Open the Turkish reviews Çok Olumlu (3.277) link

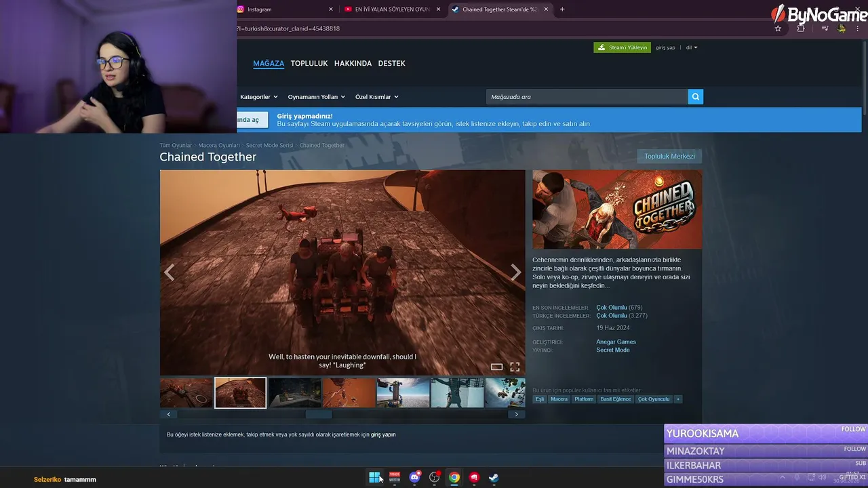[x=622, y=316]
